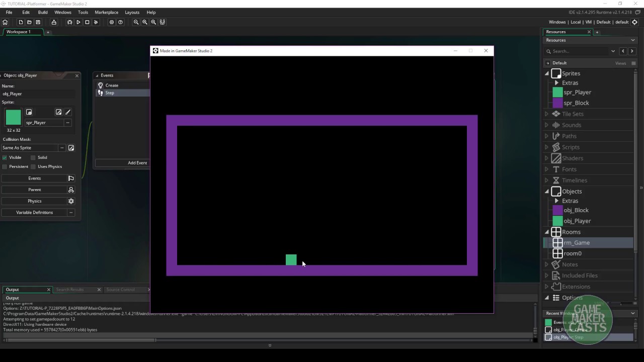
Task: Select spr_Block in resource tree
Action: tap(576, 103)
